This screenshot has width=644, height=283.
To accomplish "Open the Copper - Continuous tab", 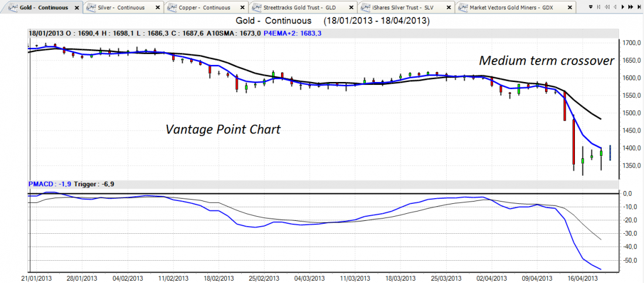I will pos(201,8).
